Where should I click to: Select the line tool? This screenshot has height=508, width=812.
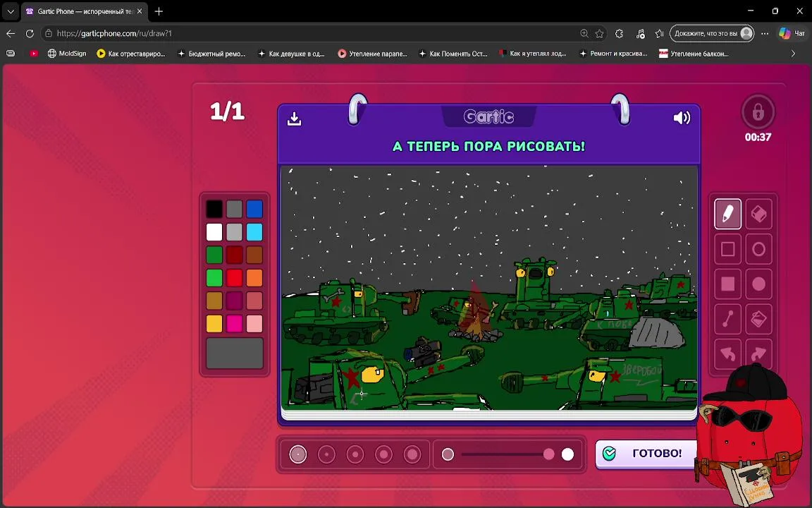pos(727,319)
